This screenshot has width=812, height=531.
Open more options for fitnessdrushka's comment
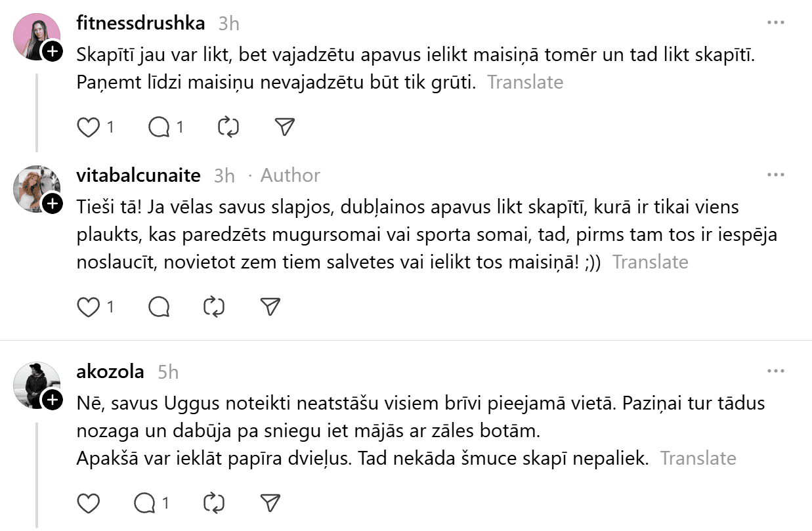pyautogui.click(x=776, y=23)
